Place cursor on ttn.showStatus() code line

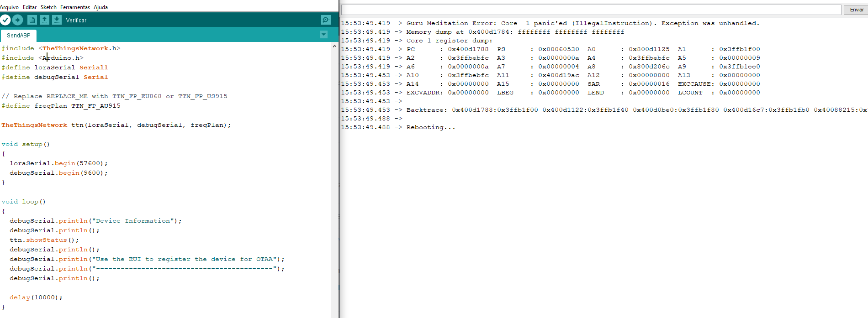[44, 240]
